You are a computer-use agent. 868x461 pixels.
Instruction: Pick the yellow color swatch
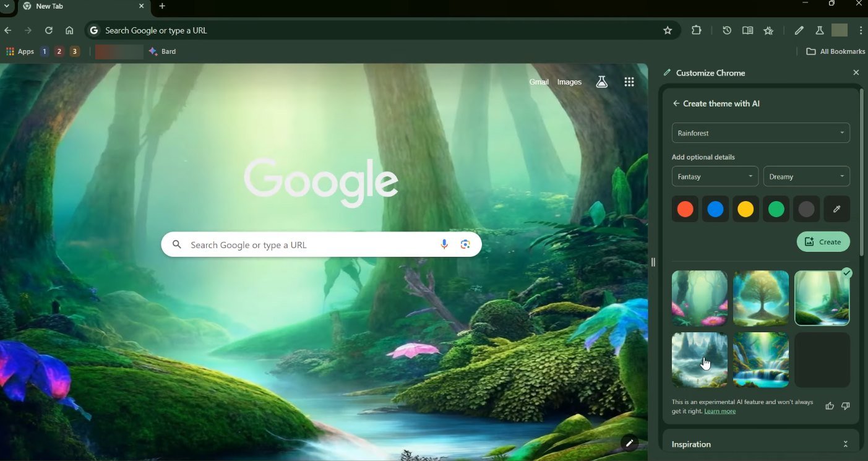point(746,209)
